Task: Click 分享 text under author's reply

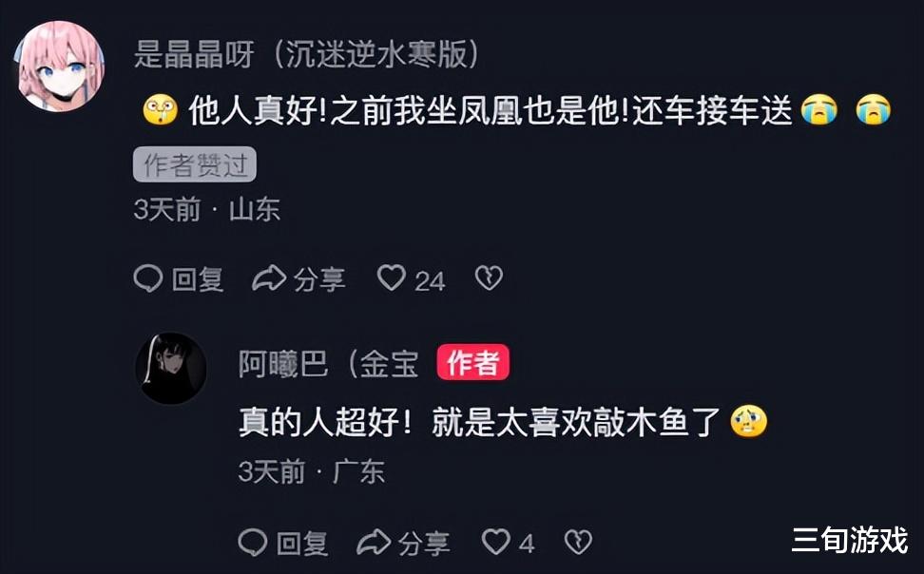Action: (x=424, y=544)
